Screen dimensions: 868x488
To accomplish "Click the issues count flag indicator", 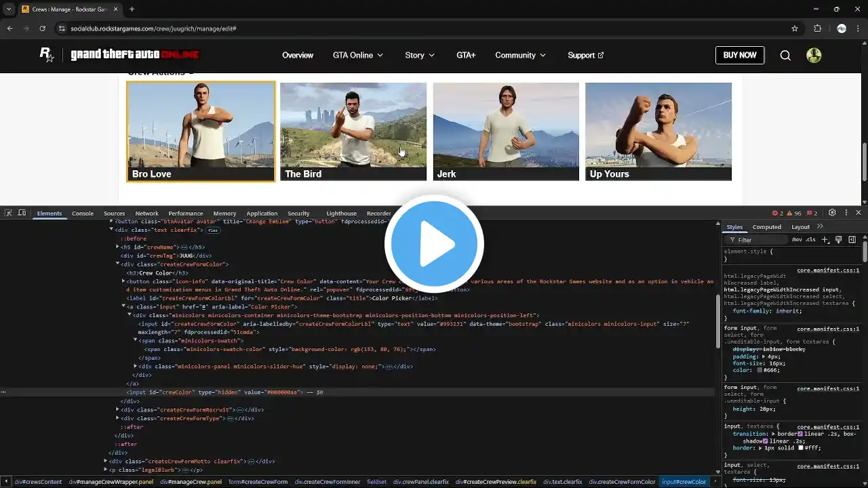I will coord(812,213).
